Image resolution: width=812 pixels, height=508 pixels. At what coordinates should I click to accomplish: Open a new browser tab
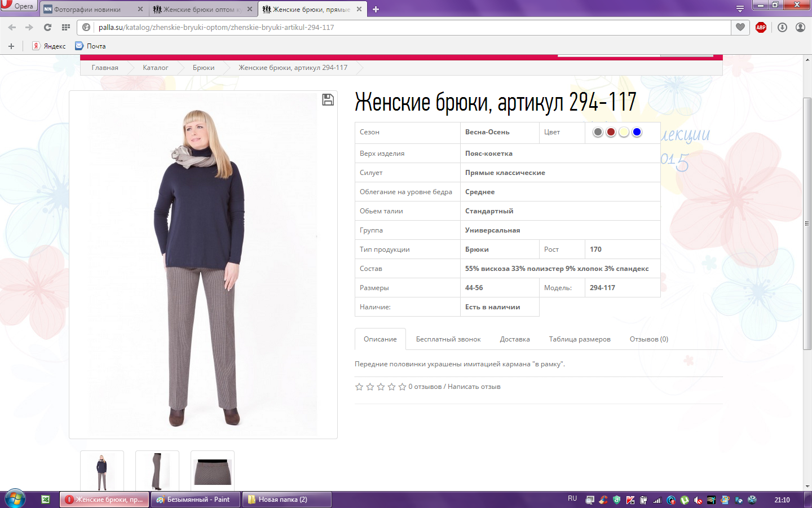[x=376, y=9]
